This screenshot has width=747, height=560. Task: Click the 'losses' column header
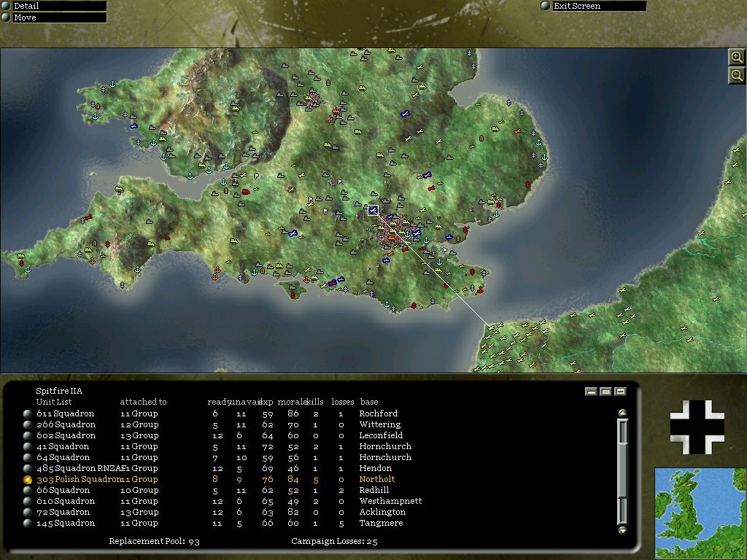click(x=343, y=402)
